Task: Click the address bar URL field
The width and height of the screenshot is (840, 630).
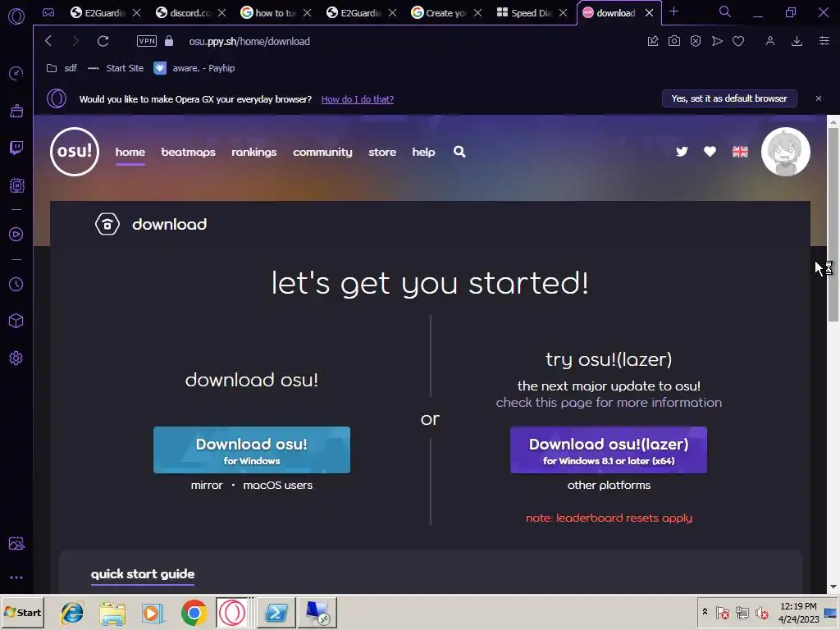Action: (x=249, y=41)
